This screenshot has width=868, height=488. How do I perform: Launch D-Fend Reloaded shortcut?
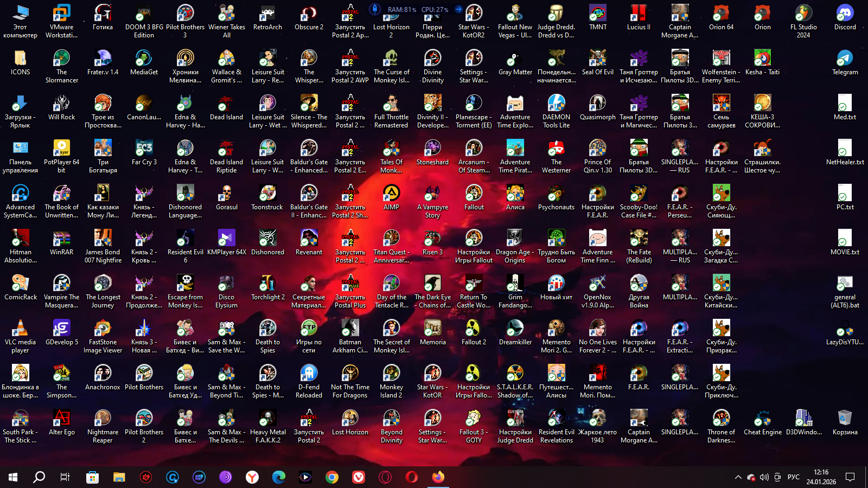[x=309, y=381]
